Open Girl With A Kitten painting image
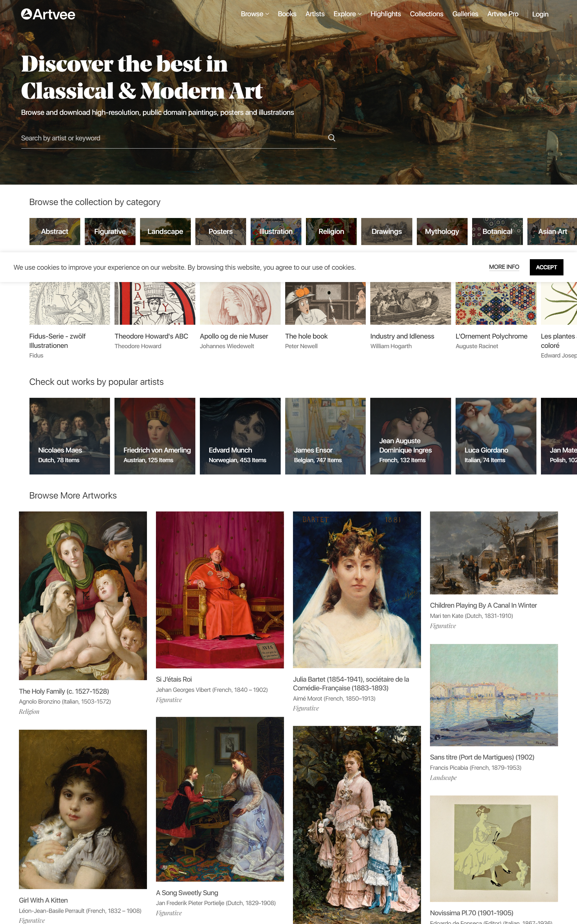The height and width of the screenshot is (924, 577). pyautogui.click(x=83, y=809)
